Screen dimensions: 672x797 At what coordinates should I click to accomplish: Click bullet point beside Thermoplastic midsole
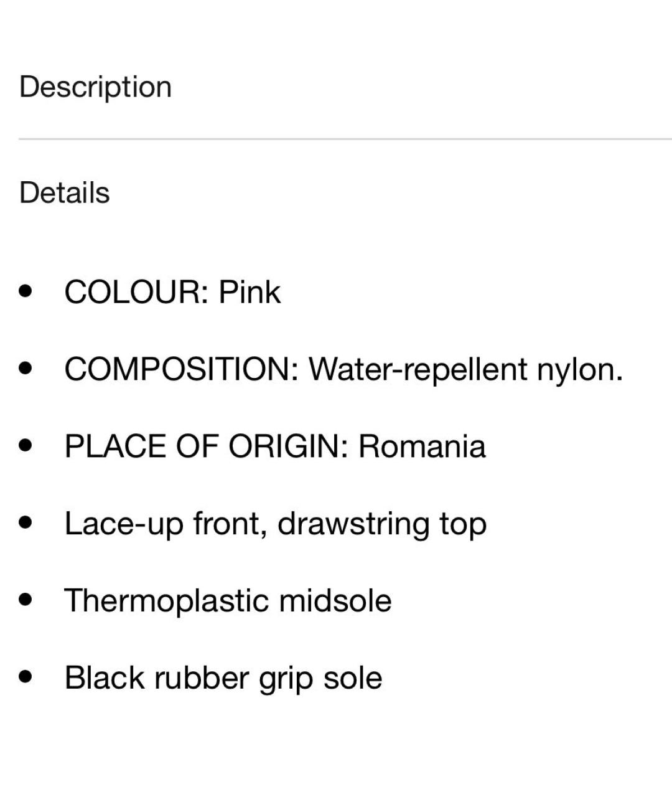click(26, 600)
